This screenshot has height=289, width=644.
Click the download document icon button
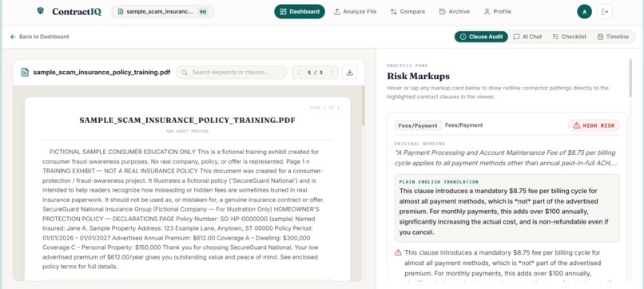(349, 72)
